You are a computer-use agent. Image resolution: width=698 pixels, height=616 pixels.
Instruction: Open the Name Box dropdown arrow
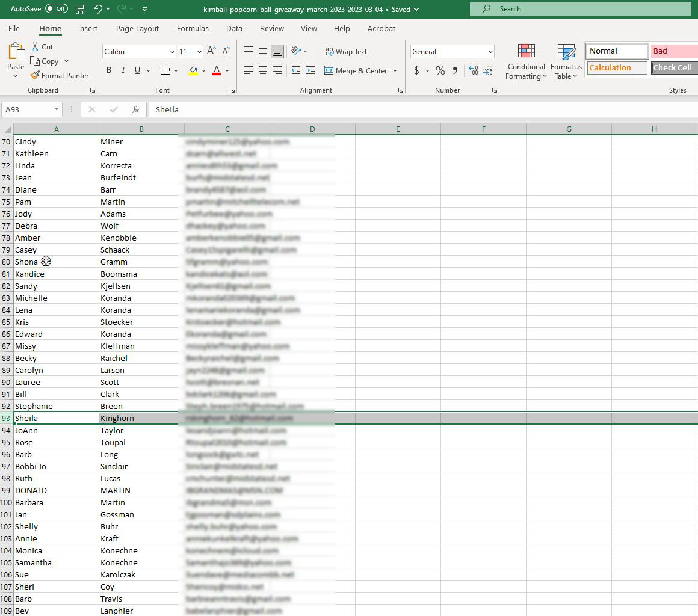(x=57, y=109)
